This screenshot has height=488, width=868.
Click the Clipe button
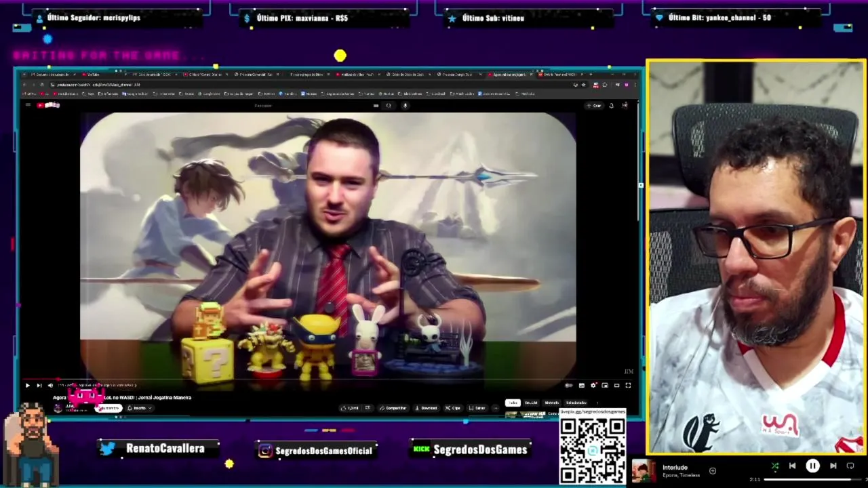453,408
